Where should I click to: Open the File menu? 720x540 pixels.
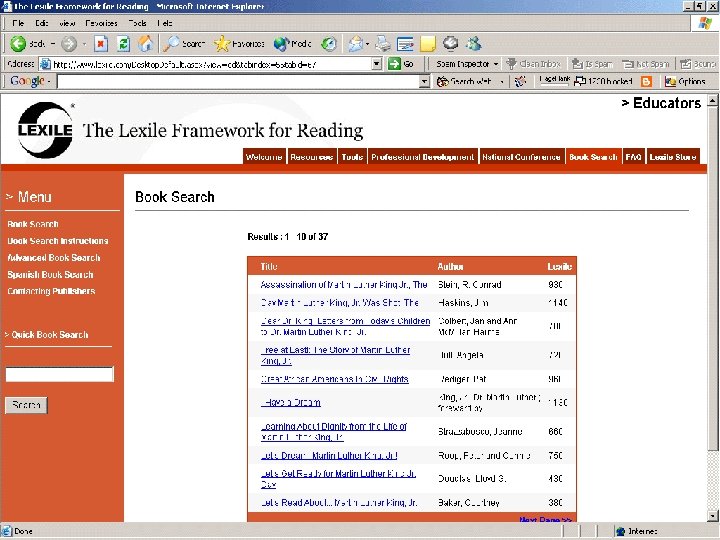tap(18, 23)
